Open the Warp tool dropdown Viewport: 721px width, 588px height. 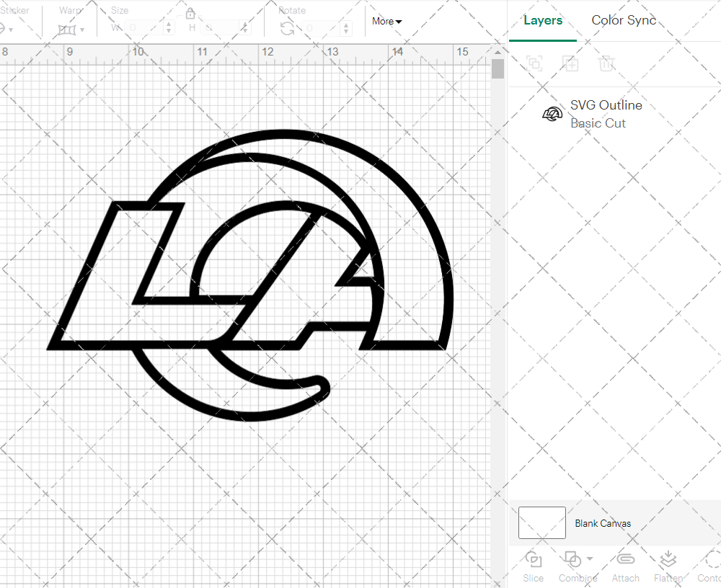(x=82, y=30)
